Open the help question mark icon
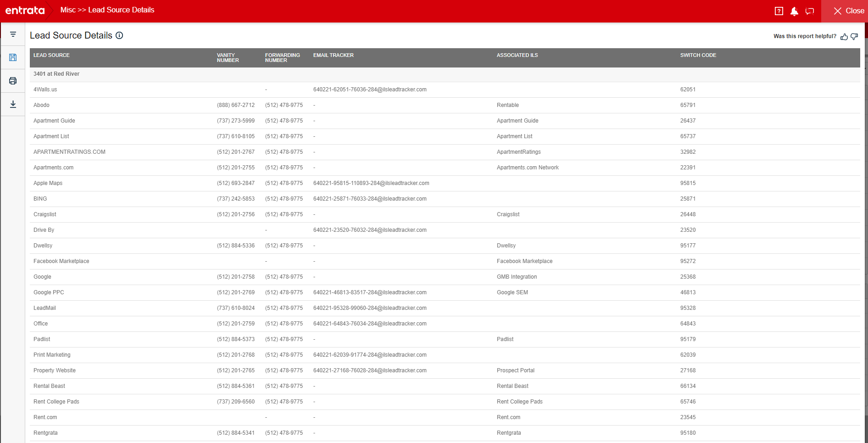 [x=779, y=11]
